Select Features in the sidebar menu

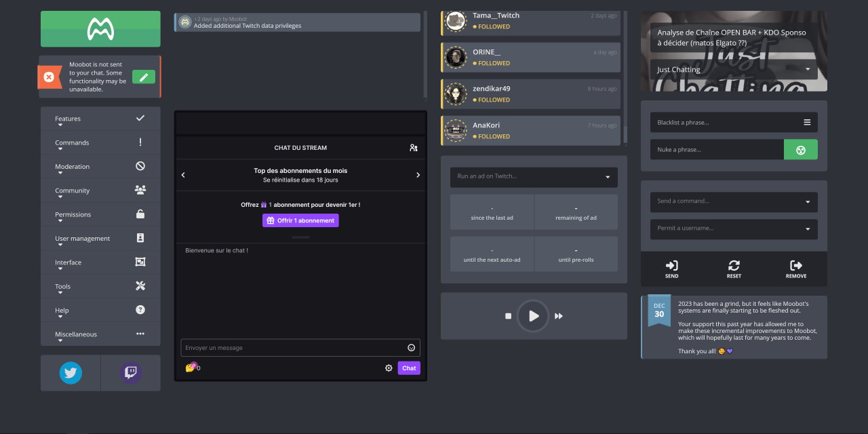(x=67, y=118)
